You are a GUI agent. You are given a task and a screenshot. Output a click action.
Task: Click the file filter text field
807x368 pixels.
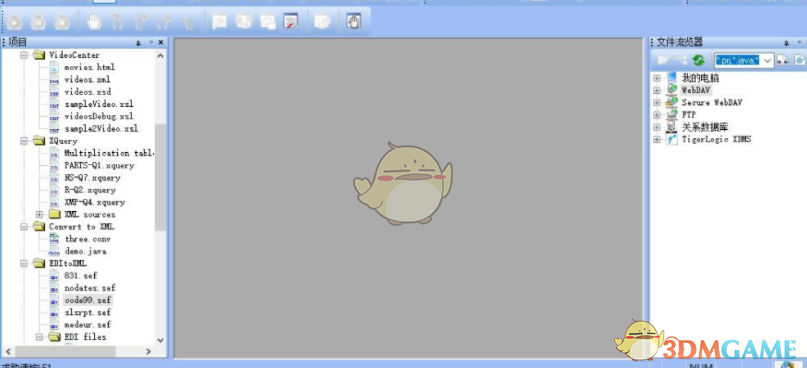tap(738, 61)
